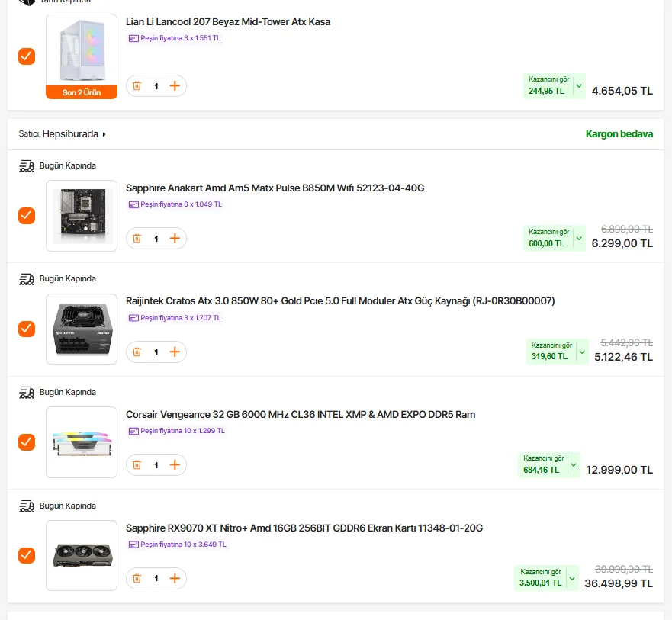Viewport: 672px width, 620px height.
Task: Toggle checkbox for Sapphire RX9070 XT Nitro+
Action: tap(27, 555)
